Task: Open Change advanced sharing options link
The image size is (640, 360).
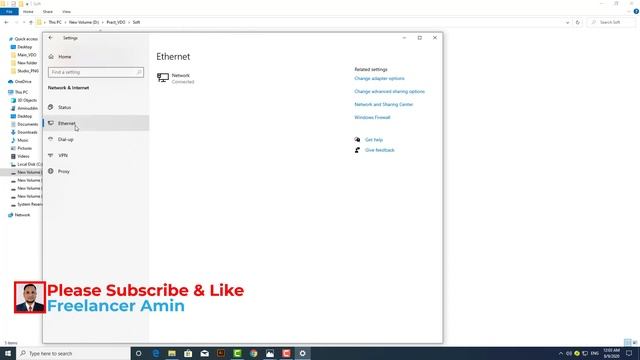Action: (389, 91)
